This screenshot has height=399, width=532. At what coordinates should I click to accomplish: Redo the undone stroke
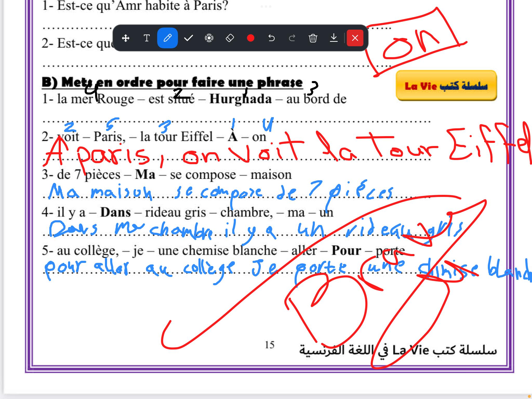[292, 38]
